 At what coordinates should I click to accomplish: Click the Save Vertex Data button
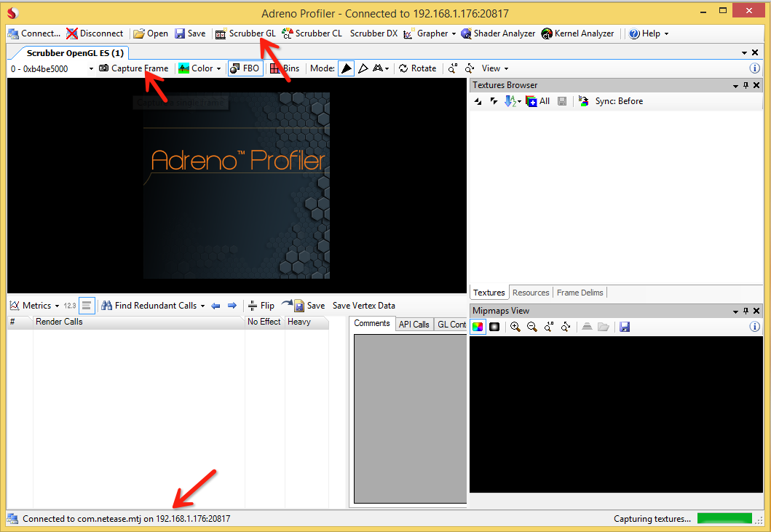point(363,305)
